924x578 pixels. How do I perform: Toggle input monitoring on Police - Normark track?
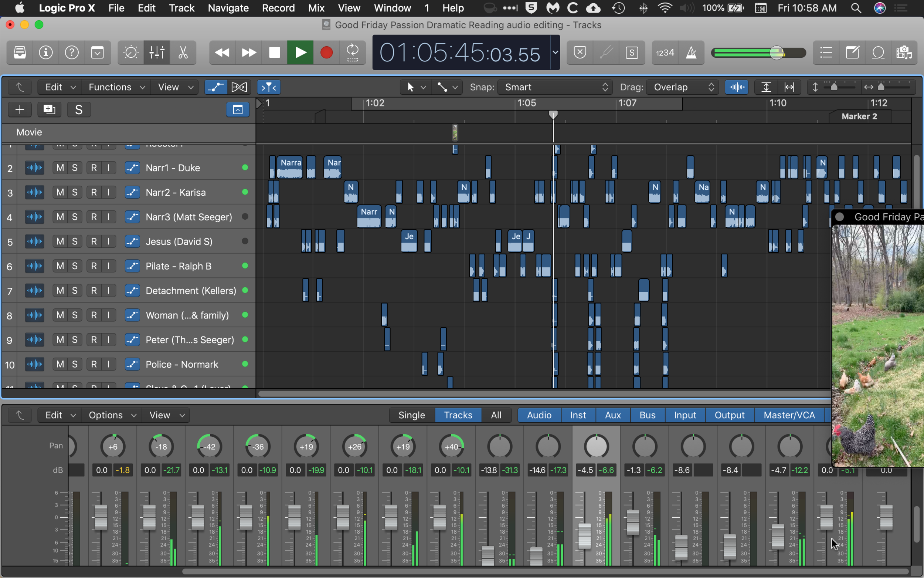click(109, 364)
